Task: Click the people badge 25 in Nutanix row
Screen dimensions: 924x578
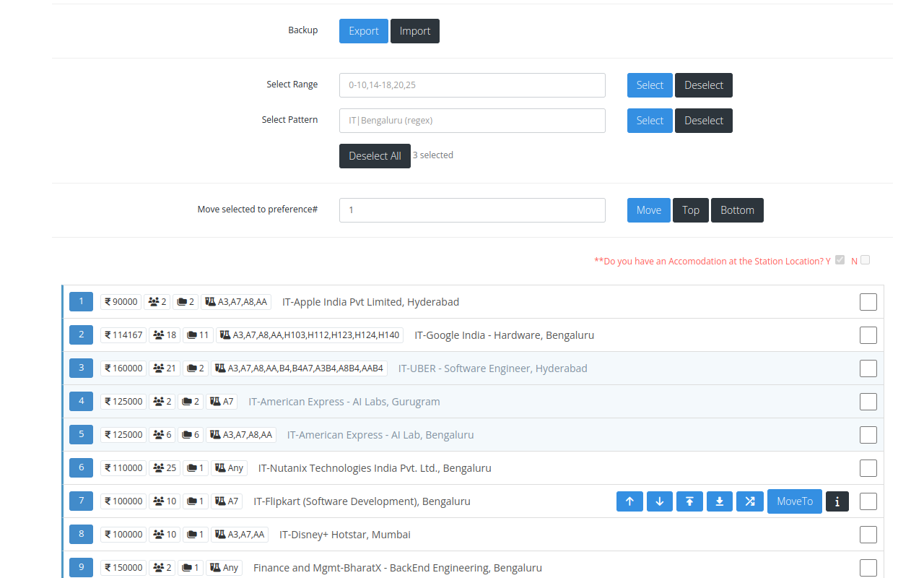Action: click(165, 468)
